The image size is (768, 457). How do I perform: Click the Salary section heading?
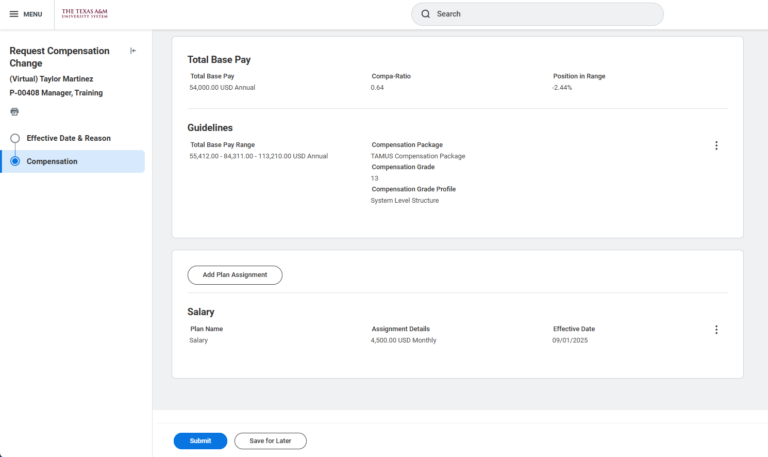pyautogui.click(x=201, y=312)
